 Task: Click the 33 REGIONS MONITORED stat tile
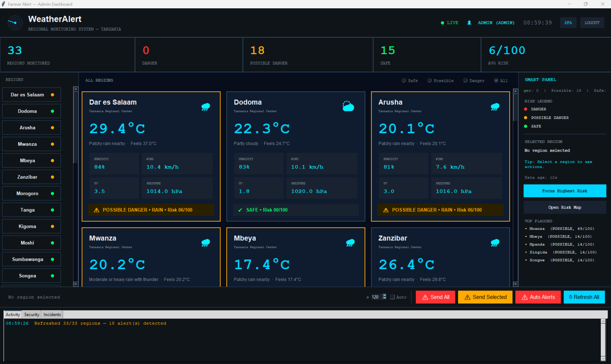(68, 55)
